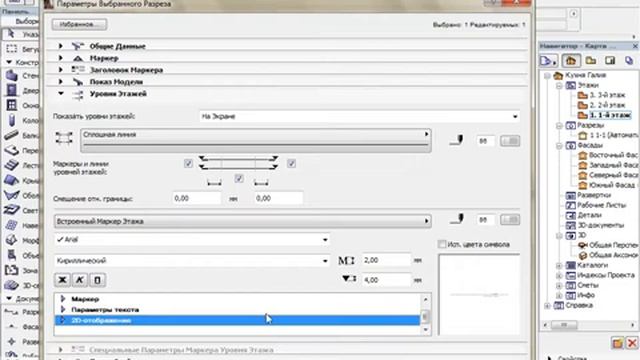Open the Показать уровни этажей dropdown
The image size is (640, 360).
coord(359,116)
